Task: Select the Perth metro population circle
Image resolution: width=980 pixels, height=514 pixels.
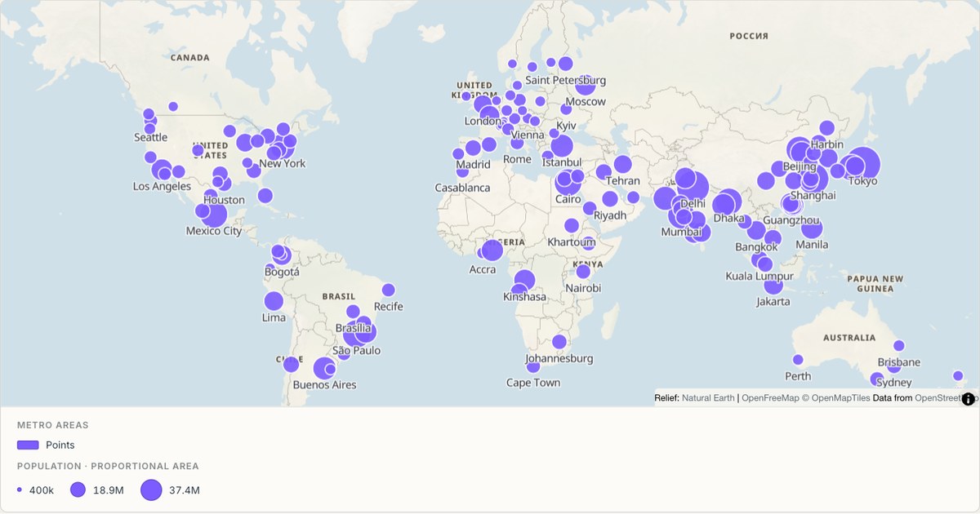Action: pyautogui.click(x=798, y=360)
